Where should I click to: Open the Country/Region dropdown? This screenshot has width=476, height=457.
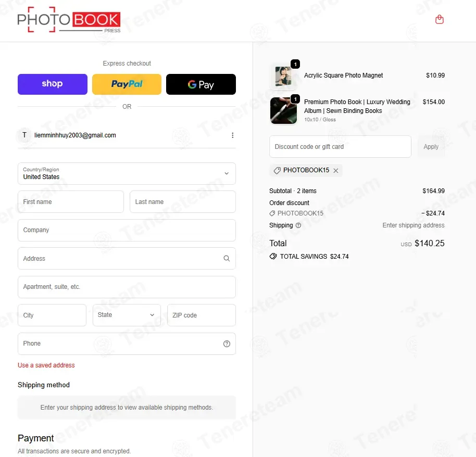click(x=127, y=173)
